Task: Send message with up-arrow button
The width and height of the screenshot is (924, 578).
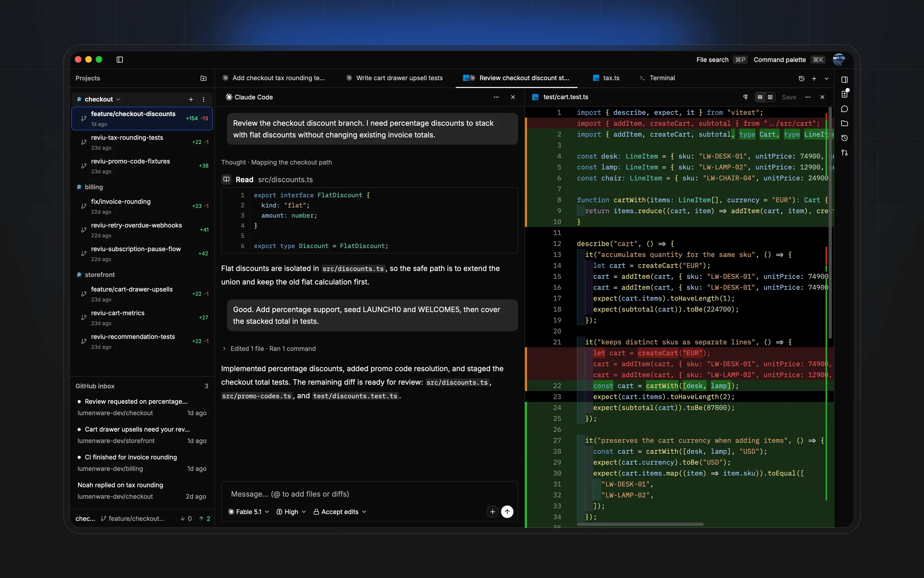Action: tap(507, 512)
